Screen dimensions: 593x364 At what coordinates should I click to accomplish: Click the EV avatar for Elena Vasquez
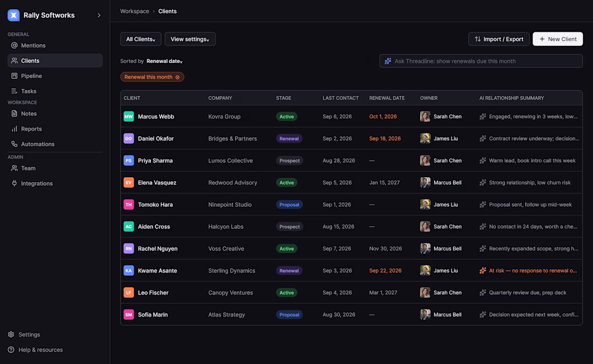(x=129, y=183)
